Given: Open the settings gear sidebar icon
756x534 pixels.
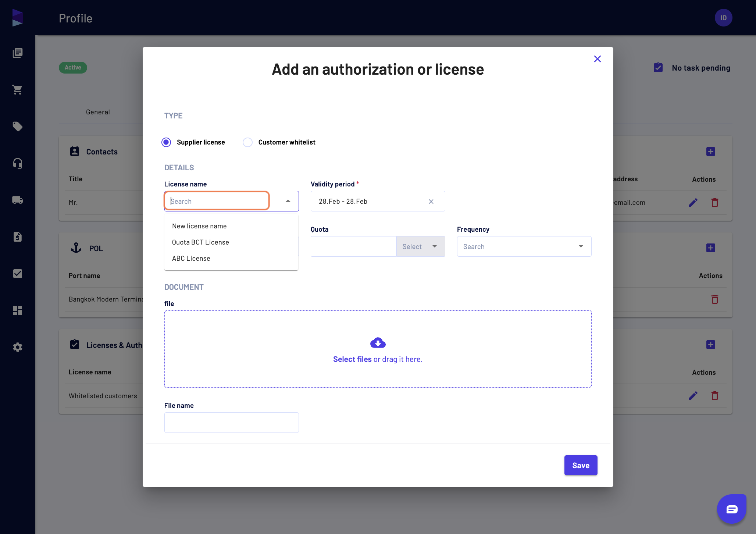Looking at the screenshot, I should (x=18, y=347).
